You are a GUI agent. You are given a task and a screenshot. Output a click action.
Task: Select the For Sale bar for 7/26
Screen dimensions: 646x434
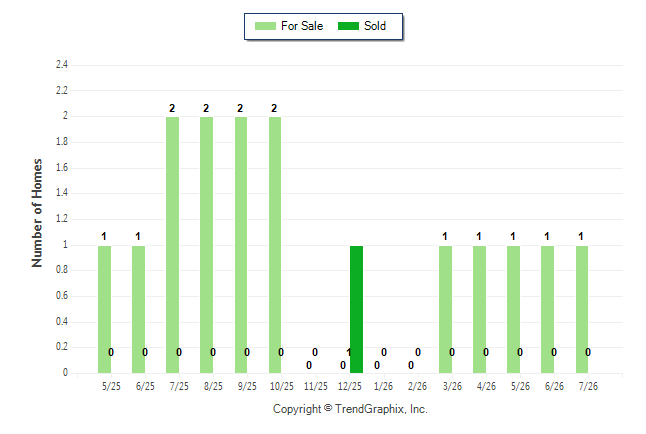click(582, 310)
